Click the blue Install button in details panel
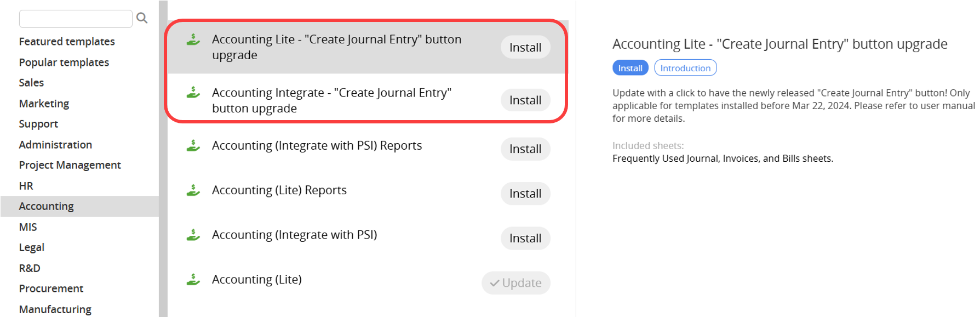Image resolution: width=980 pixels, height=317 pixels. 630,68
